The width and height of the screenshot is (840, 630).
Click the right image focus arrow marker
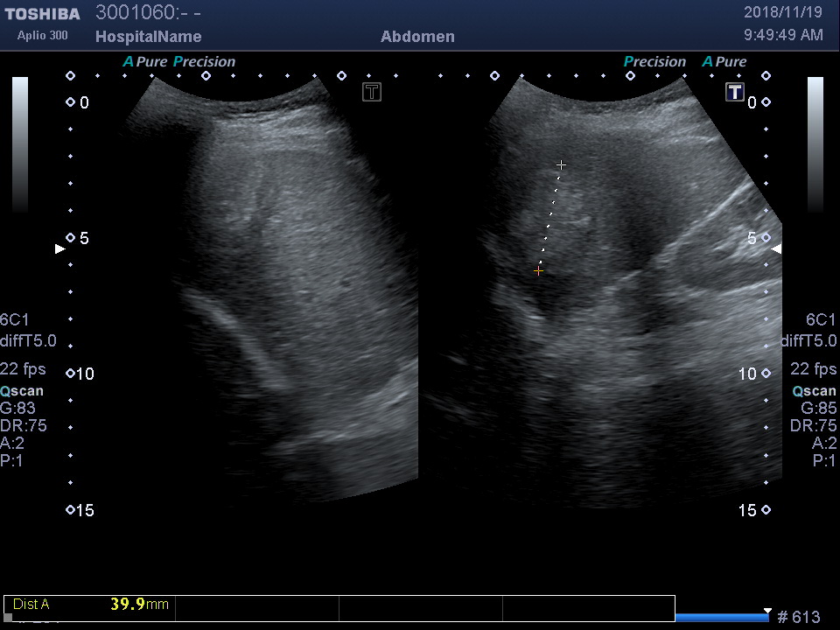(x=776, y=248)
